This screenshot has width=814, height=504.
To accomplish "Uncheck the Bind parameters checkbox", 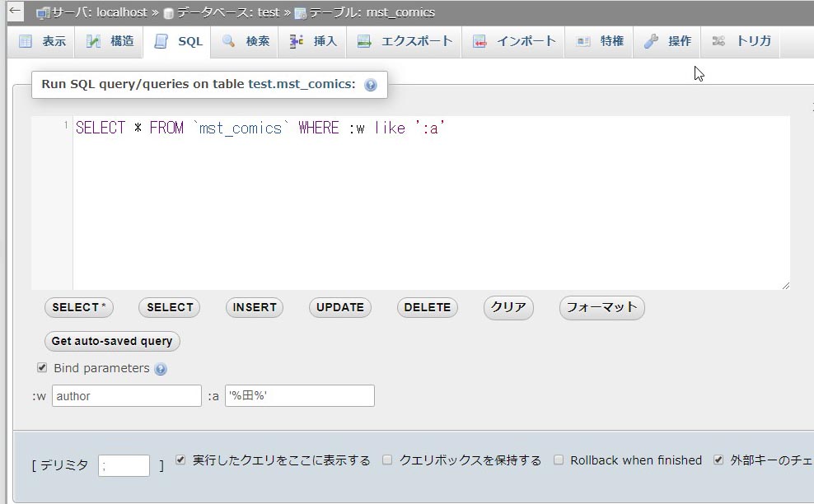I will [x=41, y=367].
